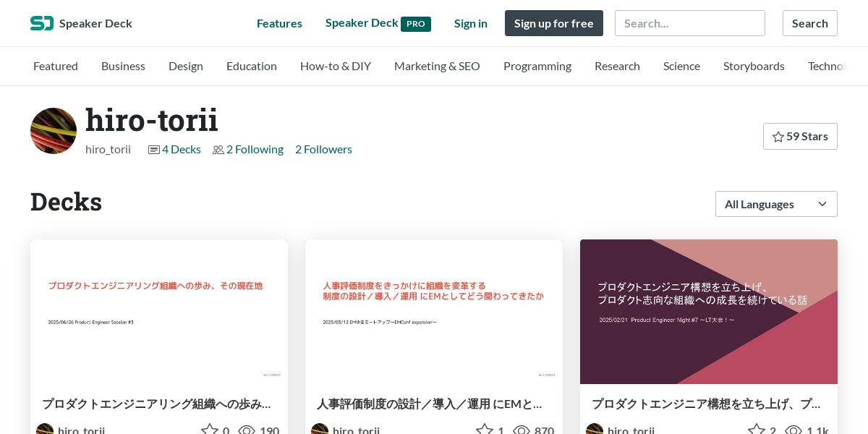Viewport: 868px width, 434px height.
Task: Open the Design category
Action: click(x=186, y=66)
